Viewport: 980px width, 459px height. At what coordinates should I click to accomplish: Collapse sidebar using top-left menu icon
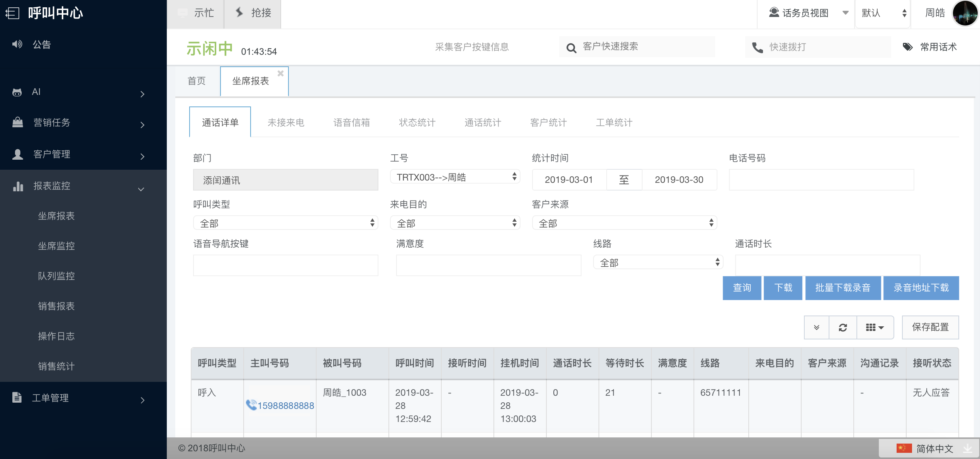[12, 13]
